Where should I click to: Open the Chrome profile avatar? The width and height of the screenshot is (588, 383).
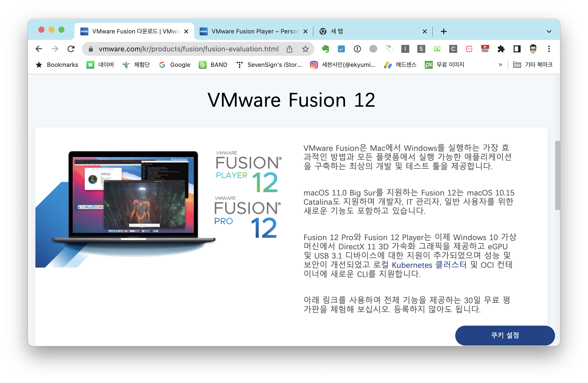533,49
